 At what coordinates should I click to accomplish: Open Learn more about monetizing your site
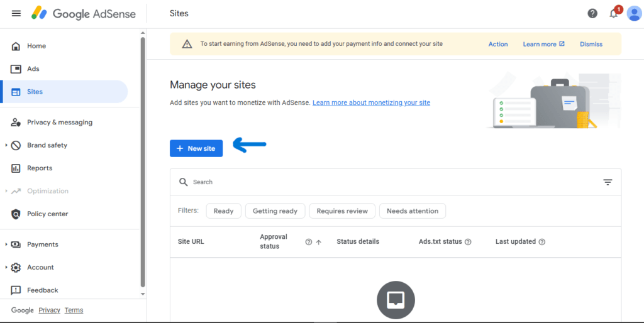[x=371, y=102]
